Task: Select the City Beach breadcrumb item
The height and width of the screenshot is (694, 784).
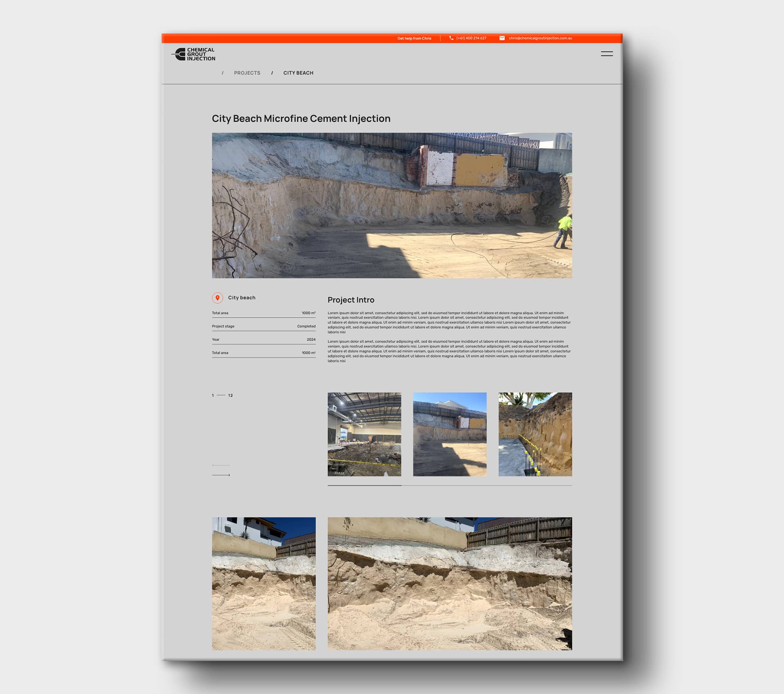Action: 298,73
